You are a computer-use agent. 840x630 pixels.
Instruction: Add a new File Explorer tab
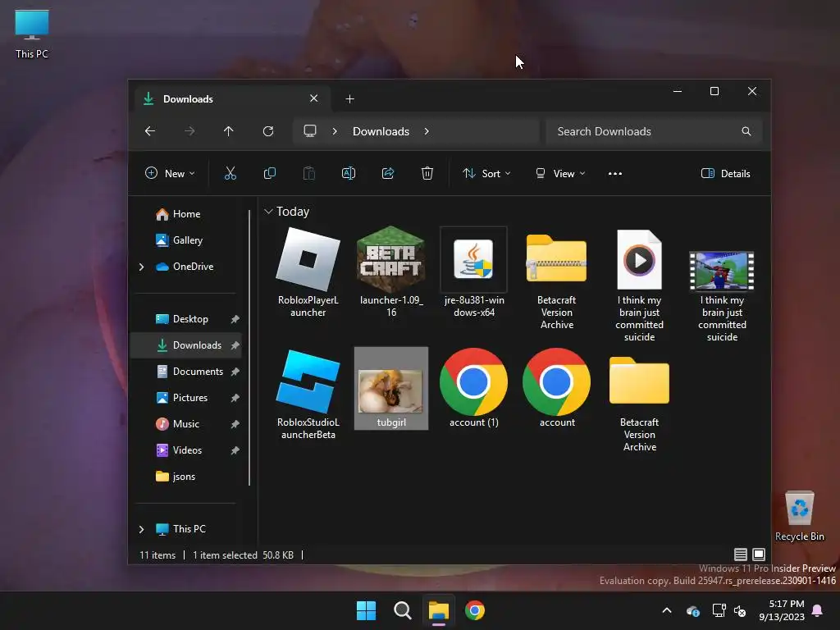pyautogui.click(x=349, y=99)
